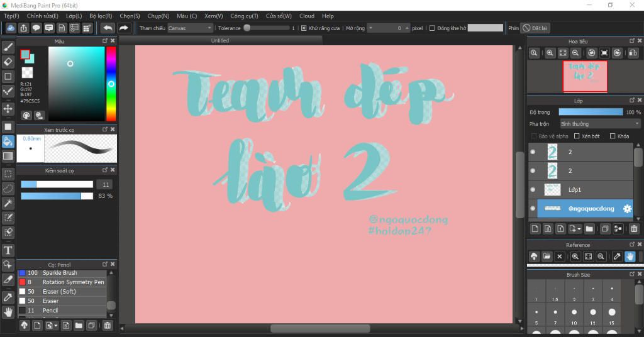Open image file in Reference panel
The width and height of the screenshot is (644, 337).
tap(547, 257)
